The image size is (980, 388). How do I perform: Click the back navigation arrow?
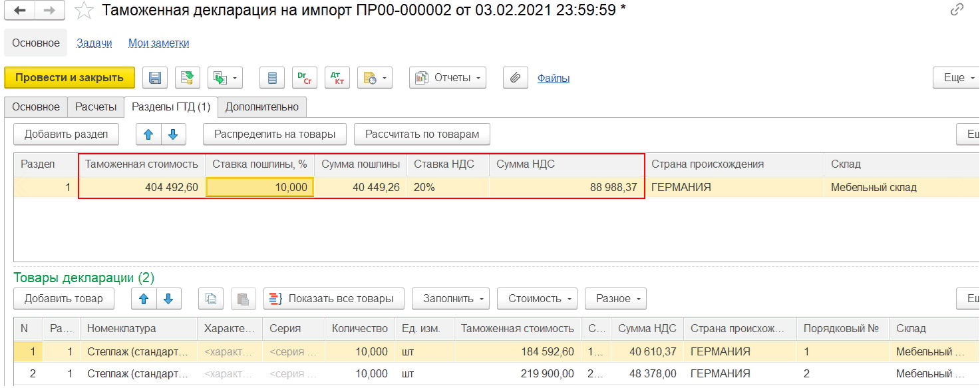point(20,10)
